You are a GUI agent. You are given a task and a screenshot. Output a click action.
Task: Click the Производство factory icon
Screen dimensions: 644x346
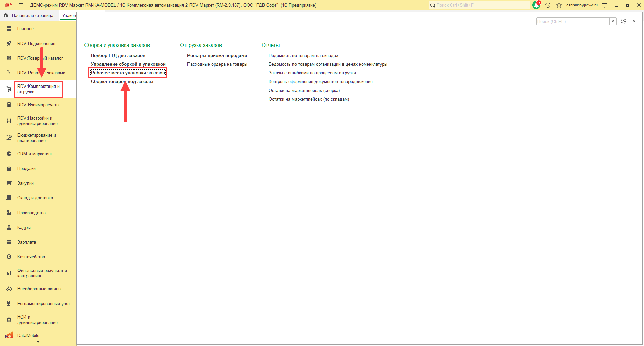click(x=9, y=213)
